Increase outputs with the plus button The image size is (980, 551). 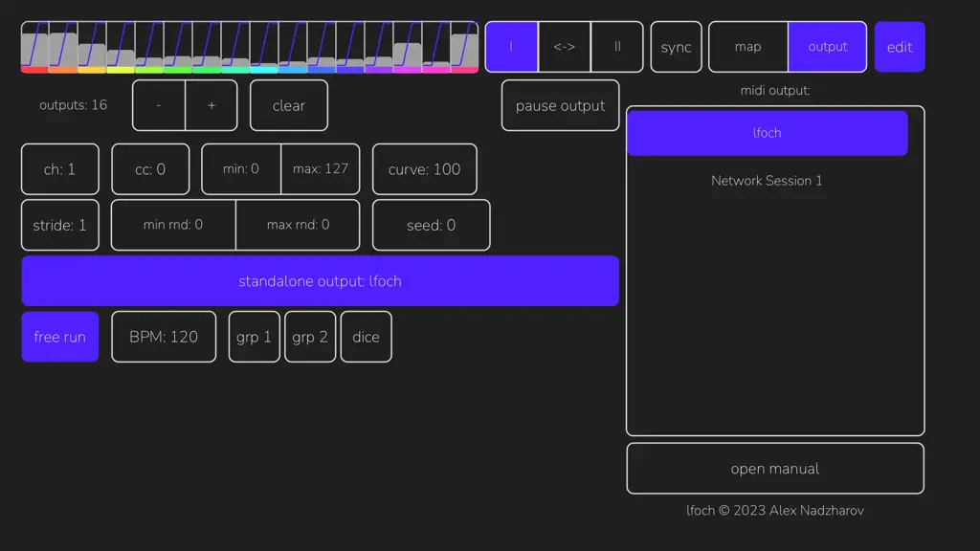[212, 105]
